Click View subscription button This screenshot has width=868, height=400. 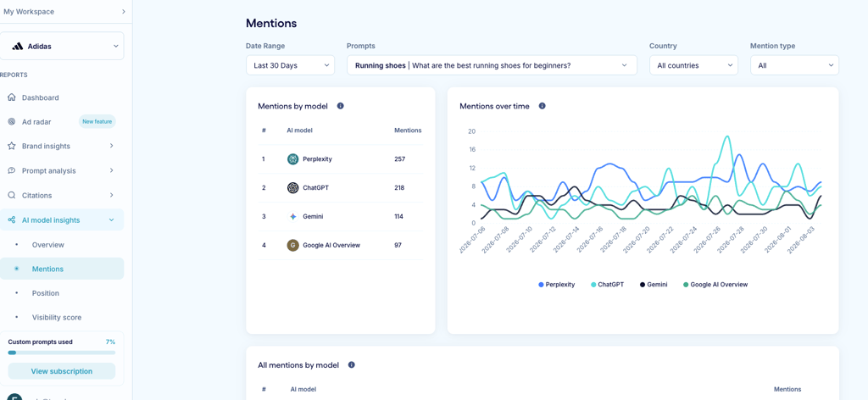point(61,371)
